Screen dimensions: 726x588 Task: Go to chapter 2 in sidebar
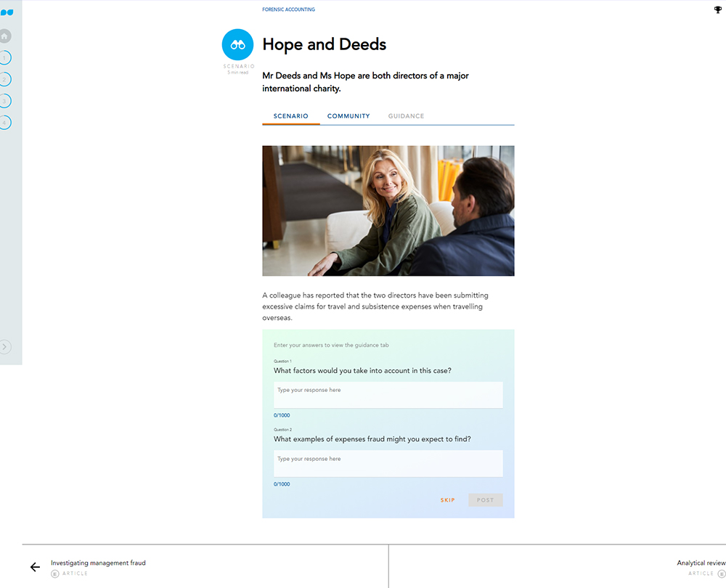(5, 79)
